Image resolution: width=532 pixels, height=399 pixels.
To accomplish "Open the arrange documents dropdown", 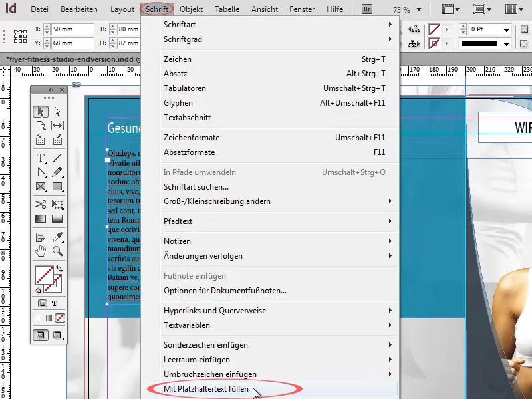I will pyautogui.click(x=513, y=9).
